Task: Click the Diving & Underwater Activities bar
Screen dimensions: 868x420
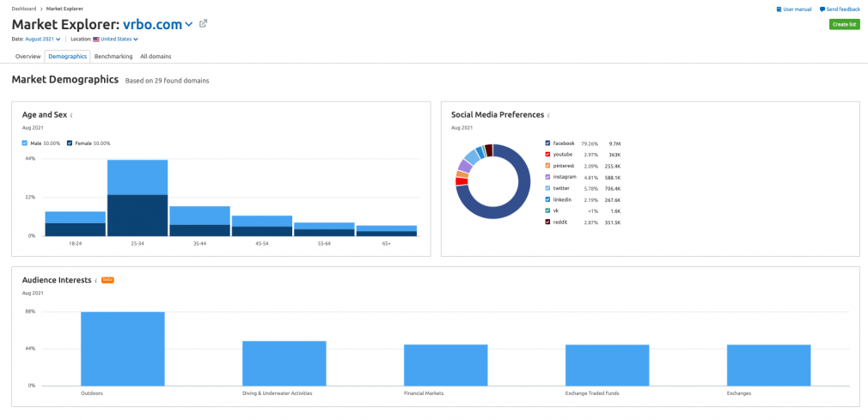Action: [284, 363]
